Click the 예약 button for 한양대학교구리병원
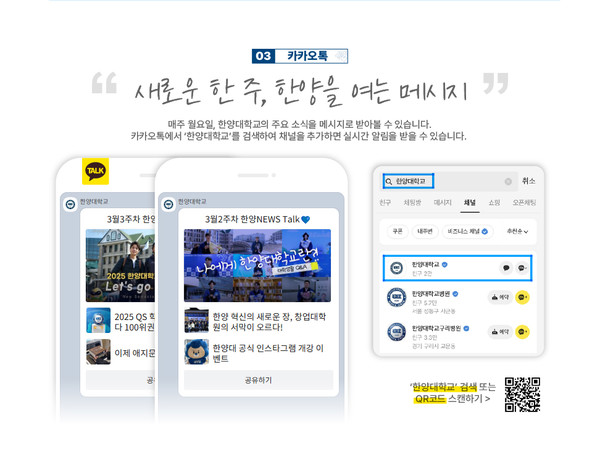Image resolution: width=600 pixels, height=459 pixels. tap(500, 332)
